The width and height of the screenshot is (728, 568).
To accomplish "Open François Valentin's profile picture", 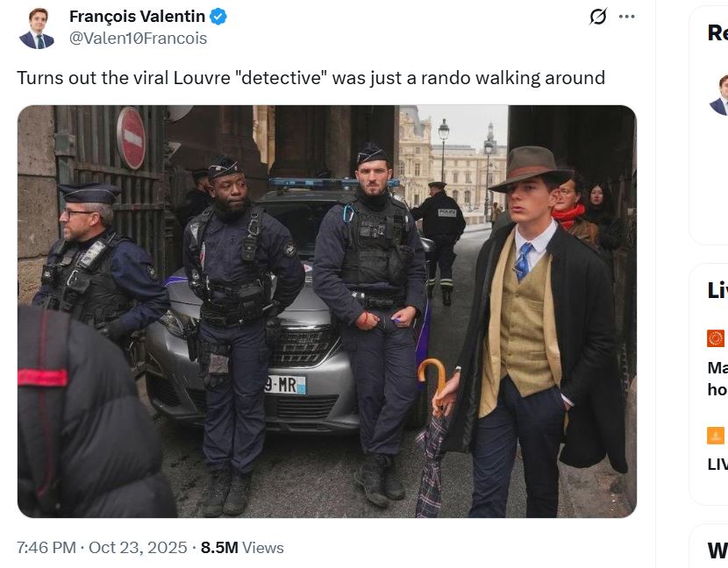I will pos(37,28).
